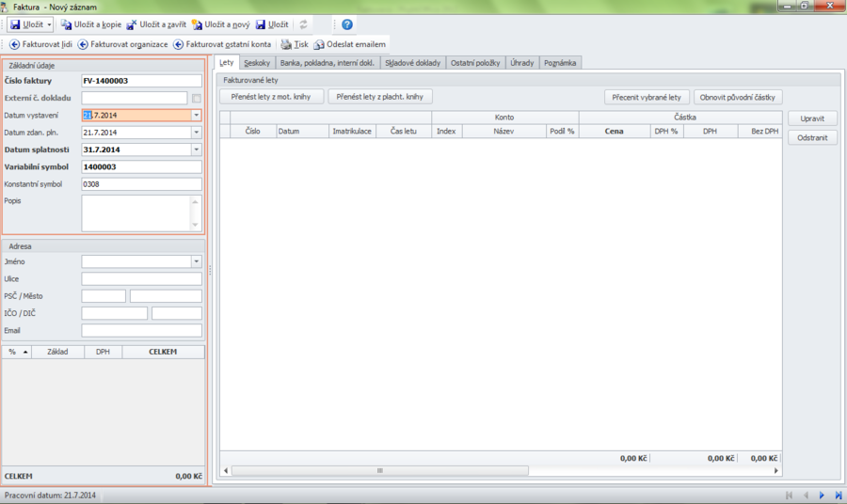
Task: Open the Datum splatnosti date picker
Action: click(196, 150)
